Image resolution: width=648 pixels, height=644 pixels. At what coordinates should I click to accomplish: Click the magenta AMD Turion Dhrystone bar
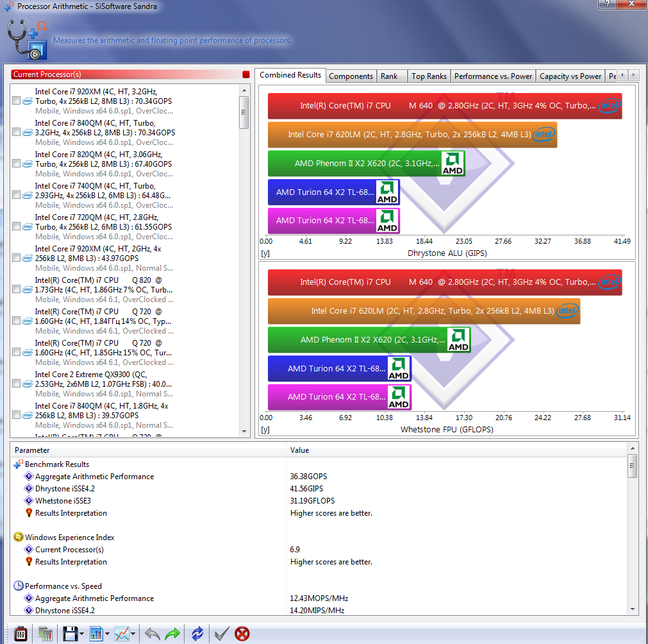click(x=333, y=221)
